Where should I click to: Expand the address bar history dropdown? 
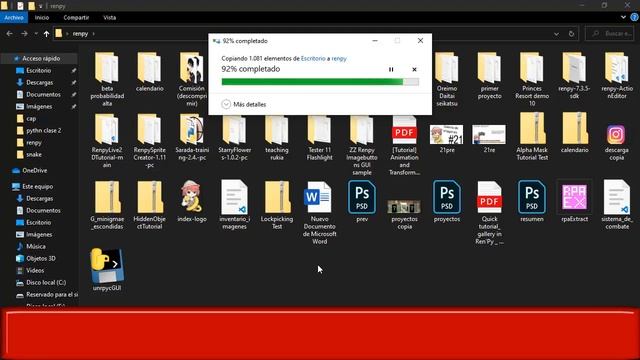coord(556,34)
